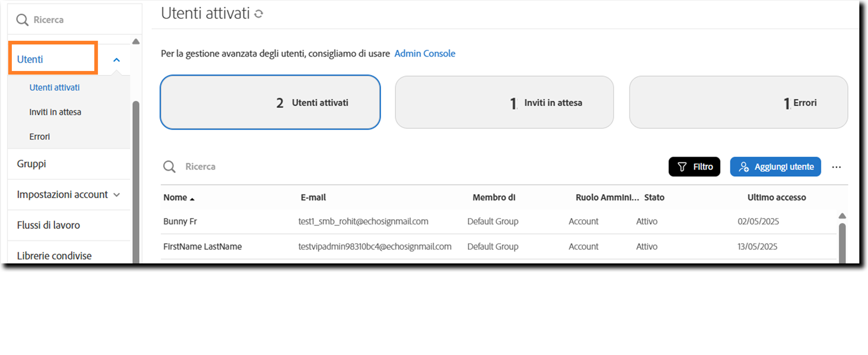Screen dimensions: 868x355
Task: Collapse the Utenti section chevron
Action: [x=117, y=60]
